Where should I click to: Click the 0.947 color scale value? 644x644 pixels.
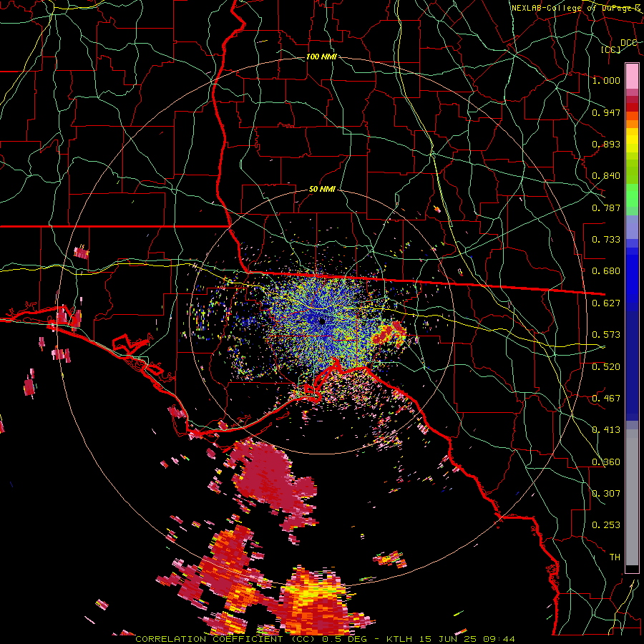pos(606,112)
